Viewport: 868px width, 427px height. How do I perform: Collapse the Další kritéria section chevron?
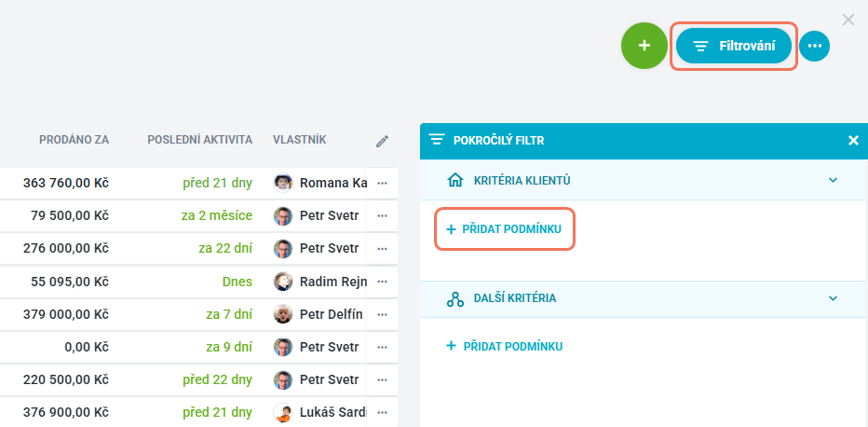tap(833, 298)
